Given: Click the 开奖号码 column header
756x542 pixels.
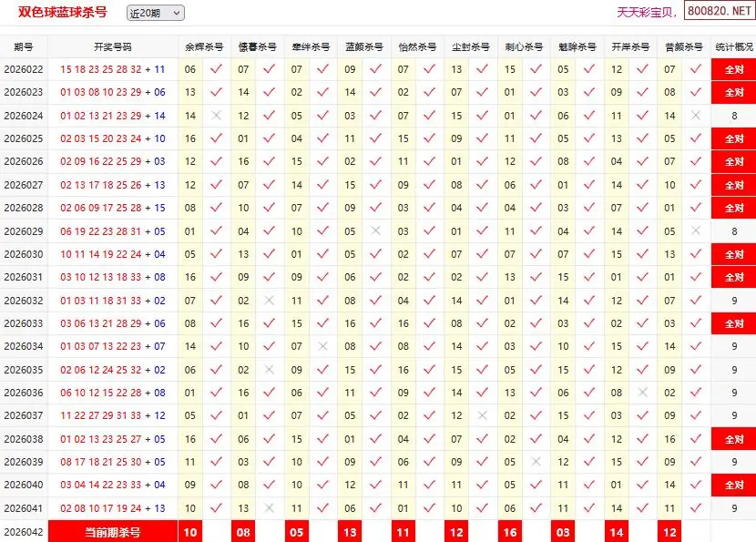Looking at the screenshot, I should (113, 46).
